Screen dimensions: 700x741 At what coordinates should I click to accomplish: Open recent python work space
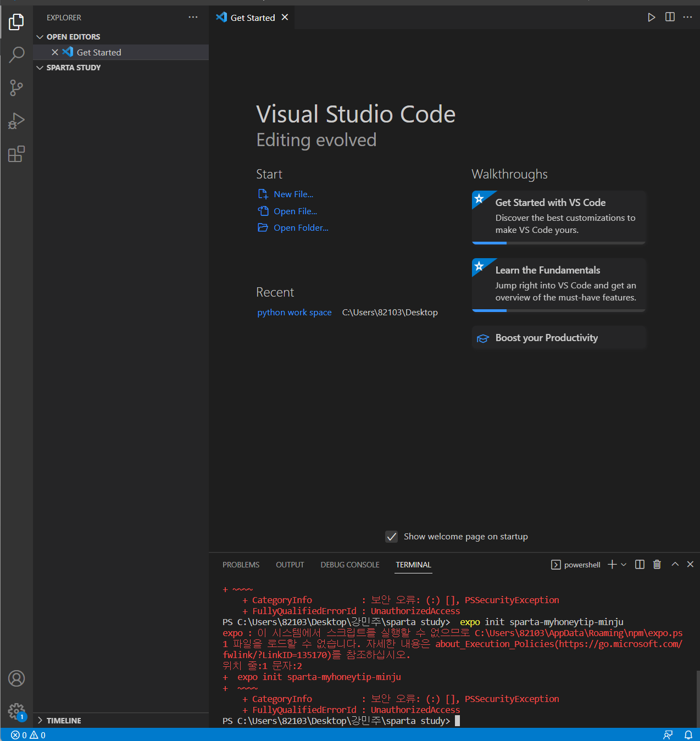pos(295,312)
